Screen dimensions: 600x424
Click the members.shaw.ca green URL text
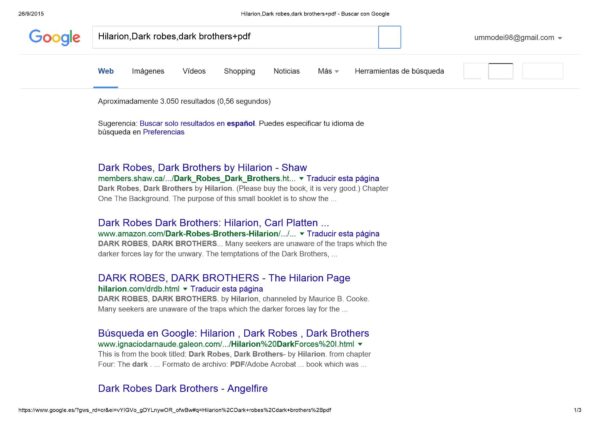click(x=197, y=178)
